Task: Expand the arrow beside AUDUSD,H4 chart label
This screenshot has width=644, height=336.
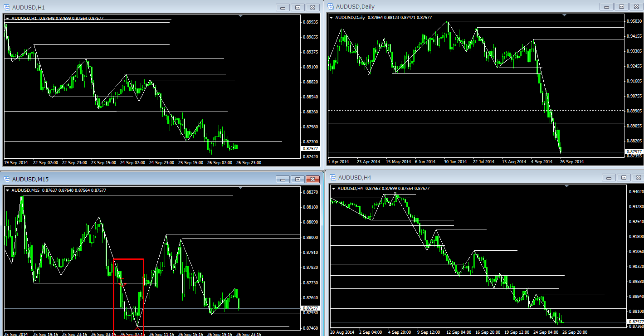Action: pos(334,188)
